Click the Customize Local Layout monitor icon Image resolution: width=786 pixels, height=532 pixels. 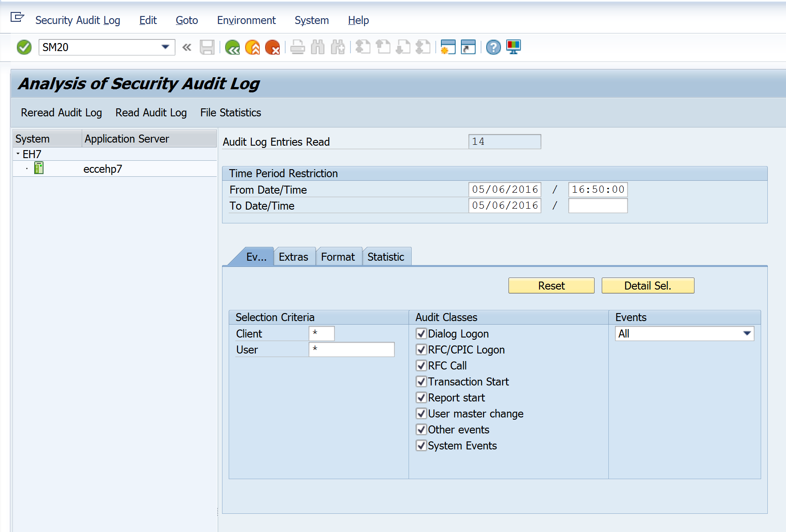(513, 47)
